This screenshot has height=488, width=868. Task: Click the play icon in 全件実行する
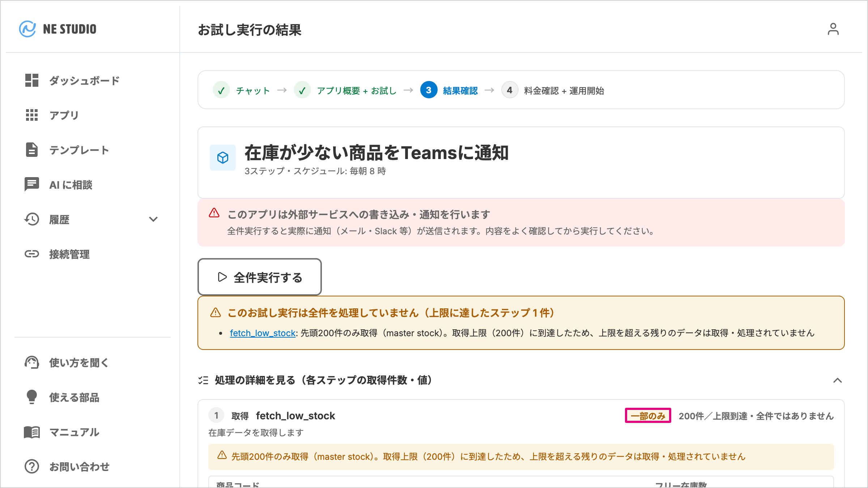point(222,277)
